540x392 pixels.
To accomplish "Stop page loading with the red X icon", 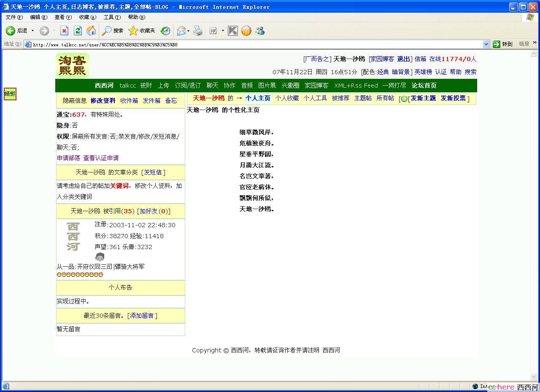I will click(64, 31).
